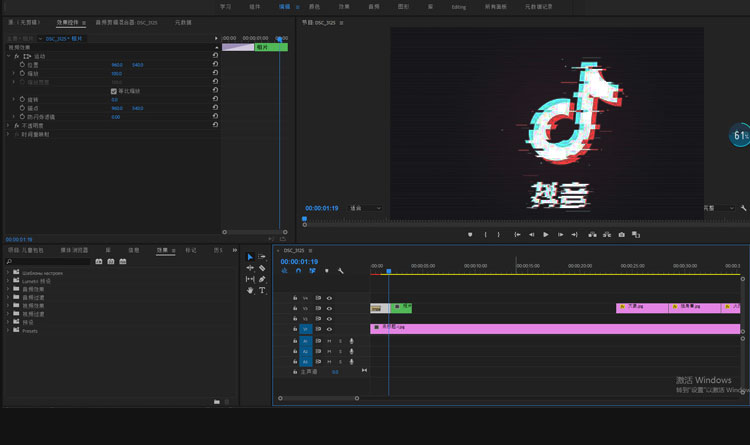Expand the Шаблоны настроек folder

click(x=8, y=273)
